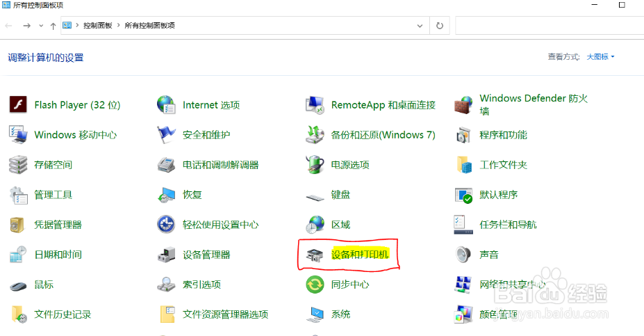
Task: Click the 设备管理器 icon
Action: click(x=166, y=255)
